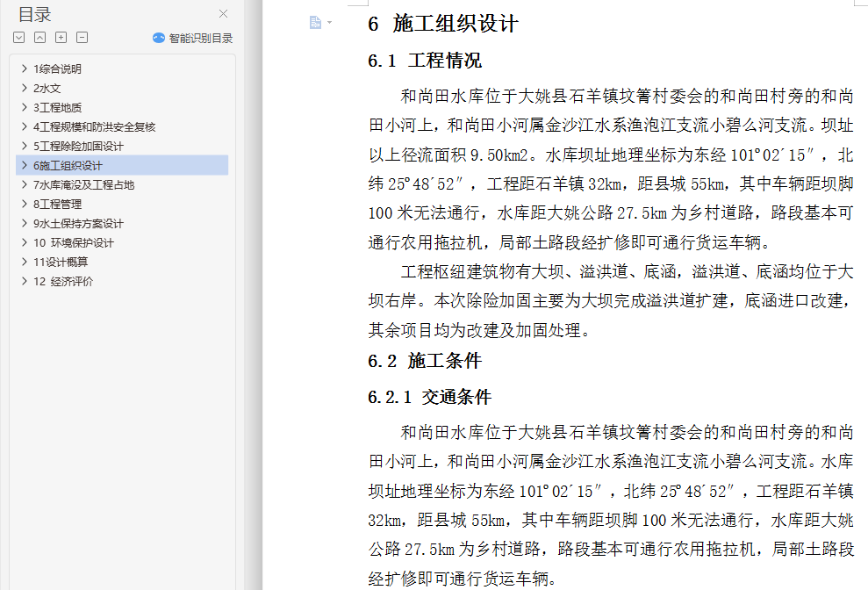Click the 6.2 施工条件 heading
Screen dimensions: 868x590
(425, 361)
